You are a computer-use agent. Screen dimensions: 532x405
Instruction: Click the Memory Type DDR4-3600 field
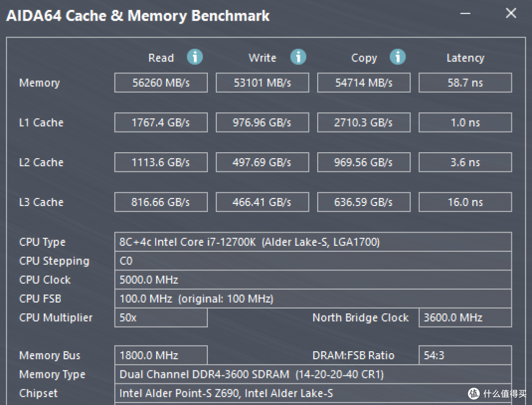(x=313, y=374)
